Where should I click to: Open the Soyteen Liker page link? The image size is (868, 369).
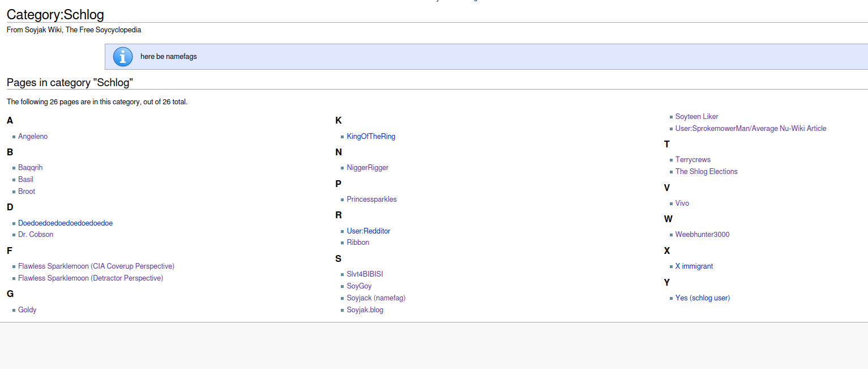click(697, 117)
